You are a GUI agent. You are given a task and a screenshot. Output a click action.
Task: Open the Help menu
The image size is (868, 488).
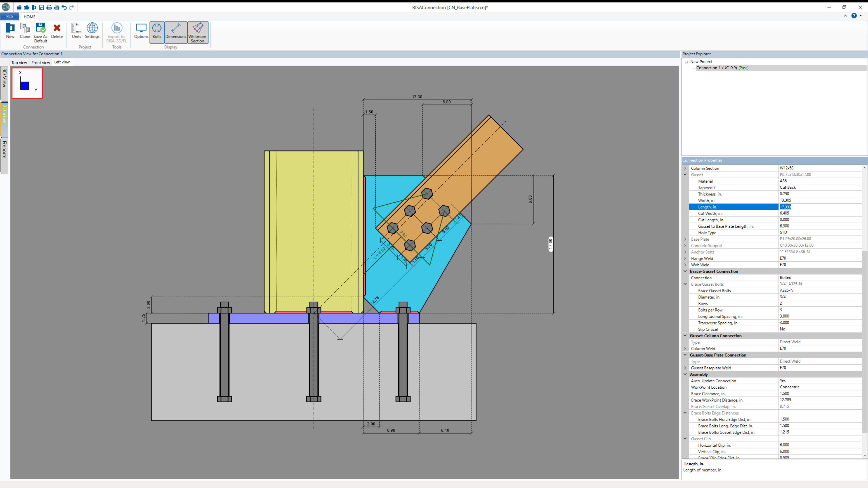point(854,16)
